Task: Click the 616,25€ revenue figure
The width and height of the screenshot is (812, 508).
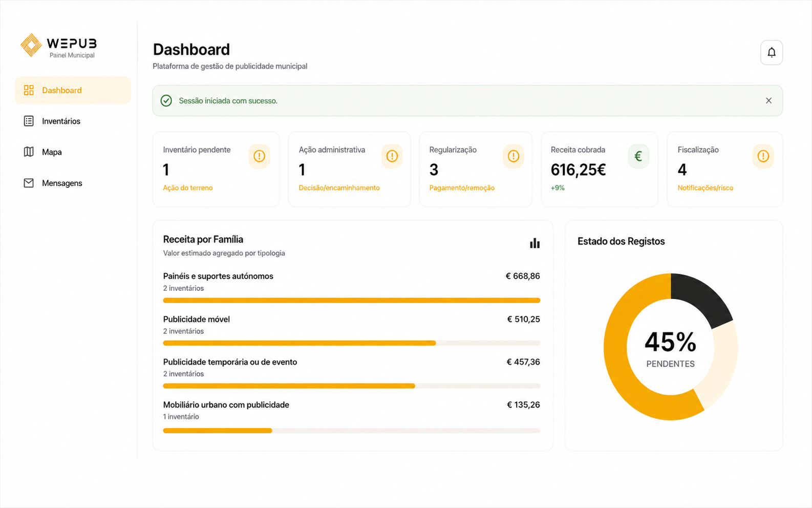Action: tap(579, 170)
